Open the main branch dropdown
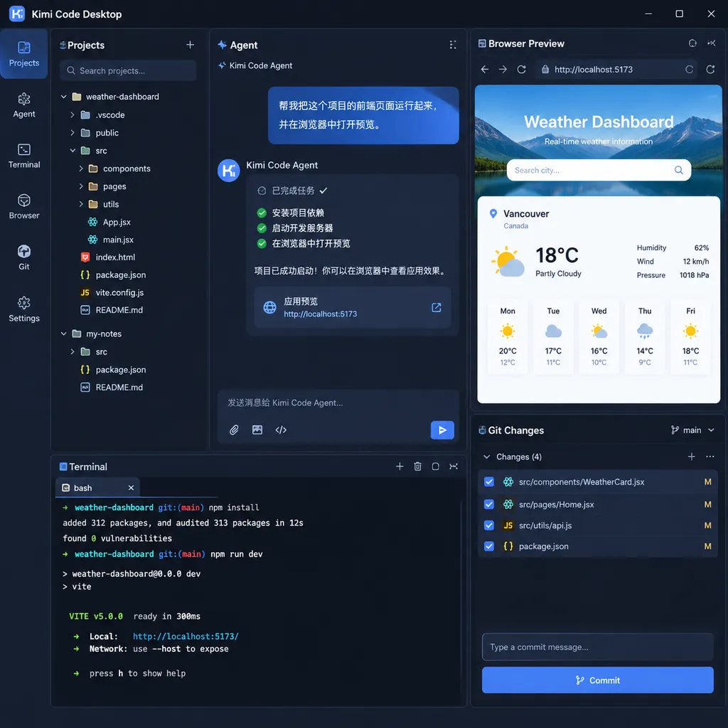728x728 pixels. coord(692,430)
